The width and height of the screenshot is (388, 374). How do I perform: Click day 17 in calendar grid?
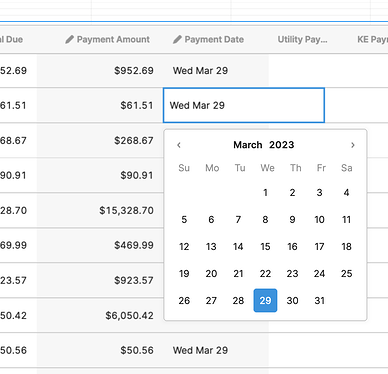coord(319,247)
